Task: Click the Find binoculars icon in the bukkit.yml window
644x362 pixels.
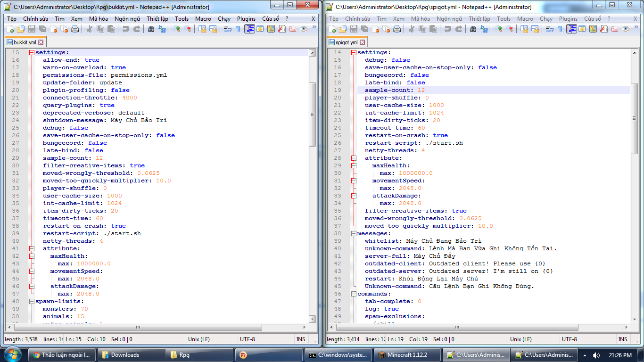Action: (151, 29)
